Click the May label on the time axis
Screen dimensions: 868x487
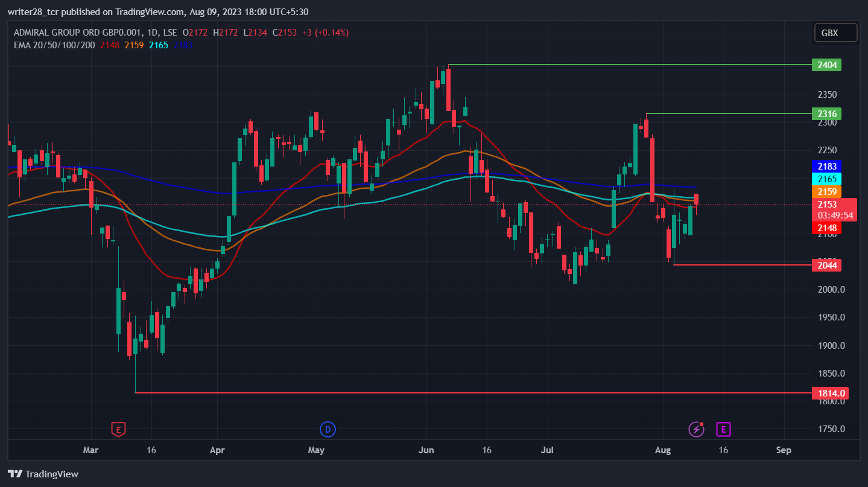coord(316,450)
